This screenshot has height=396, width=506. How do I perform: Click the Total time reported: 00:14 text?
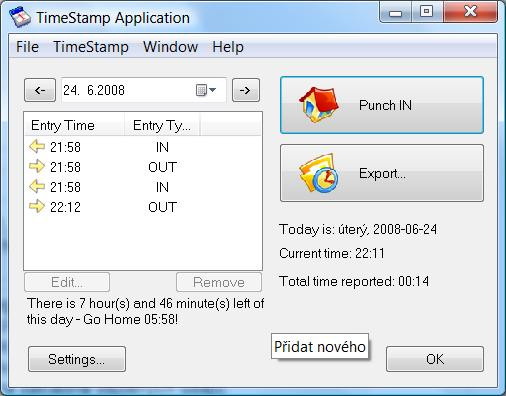(354, 281)
